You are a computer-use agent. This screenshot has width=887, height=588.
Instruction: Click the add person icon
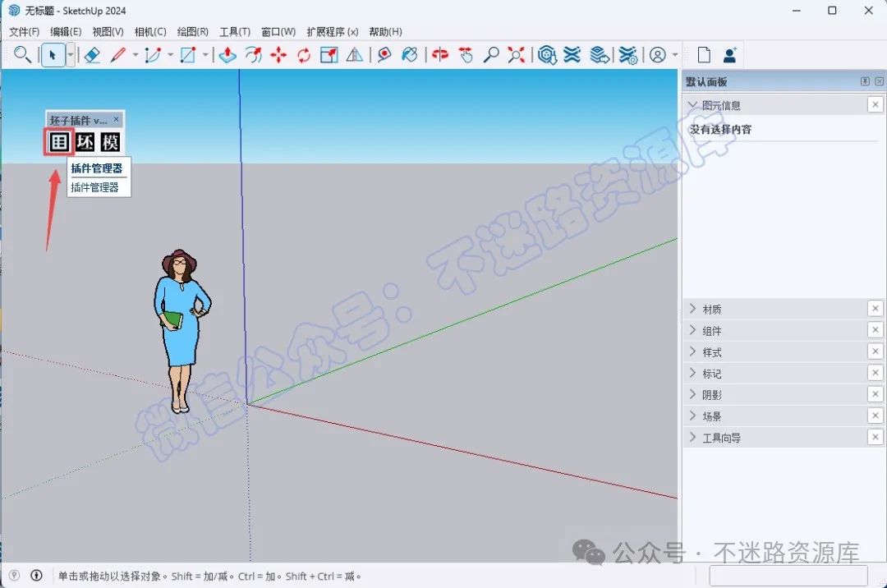(x=730, y=55)
